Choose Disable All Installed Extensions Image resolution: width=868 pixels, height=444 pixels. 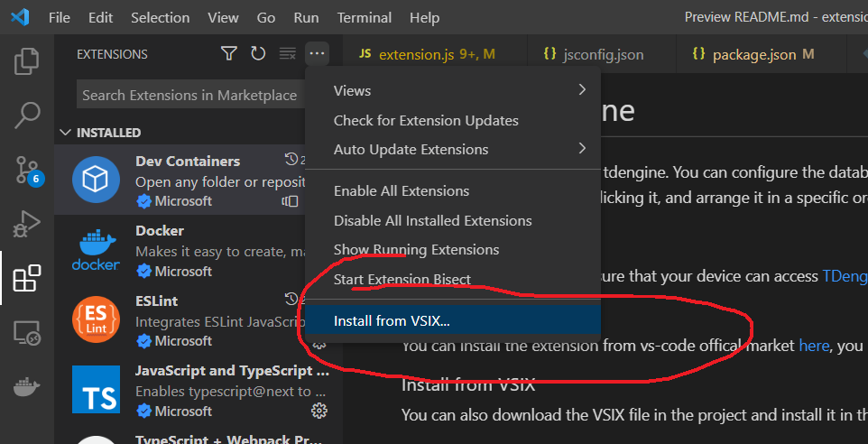453,220
